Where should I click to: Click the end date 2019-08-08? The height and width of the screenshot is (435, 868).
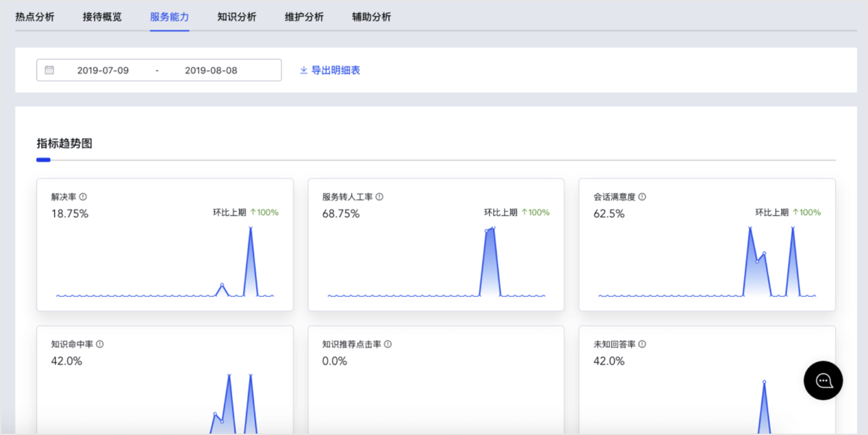(x=211, y=70)
